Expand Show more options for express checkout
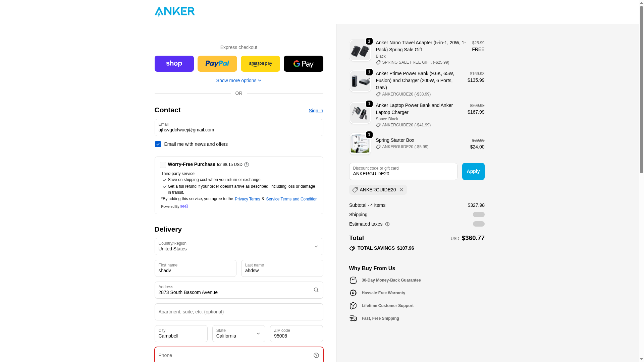This screenshot has width=644, height=362. click(239, 80)
